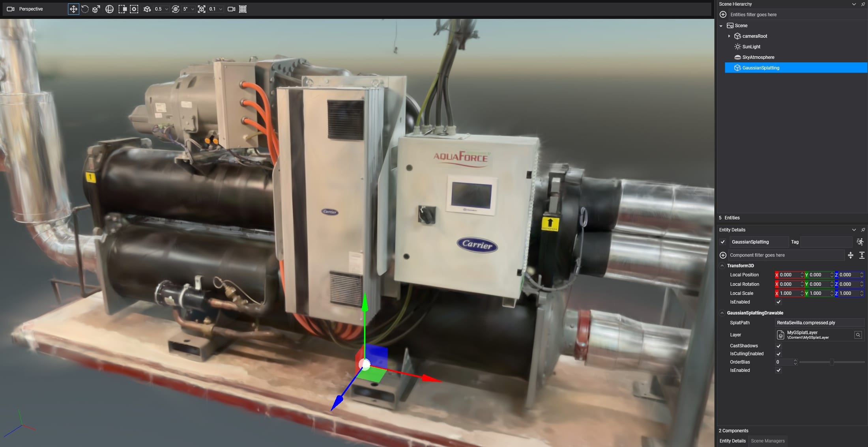Select the translate (move) gizmo tool
The width and height of the screenshot is (868, 447).
click(x=73, y=9)
